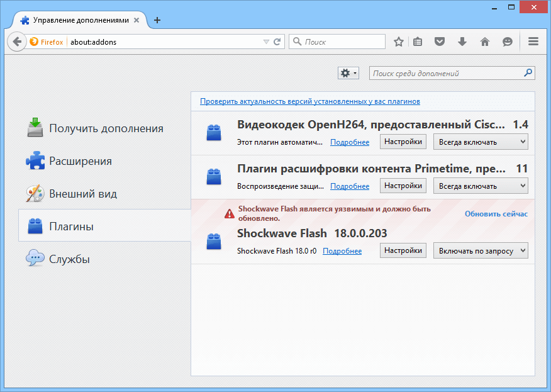This screenshot has width=551, height=392.
Task: Open the 'Внешний вид' category
Action: coord(83,194)
